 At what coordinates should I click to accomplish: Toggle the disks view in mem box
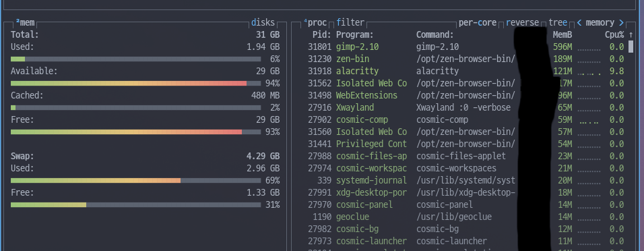coord(263,23)
